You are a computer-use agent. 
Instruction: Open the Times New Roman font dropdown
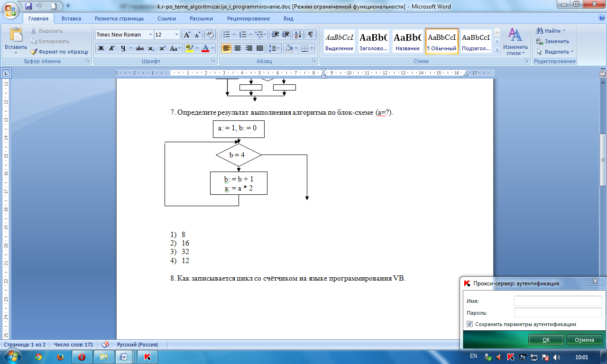151,35
